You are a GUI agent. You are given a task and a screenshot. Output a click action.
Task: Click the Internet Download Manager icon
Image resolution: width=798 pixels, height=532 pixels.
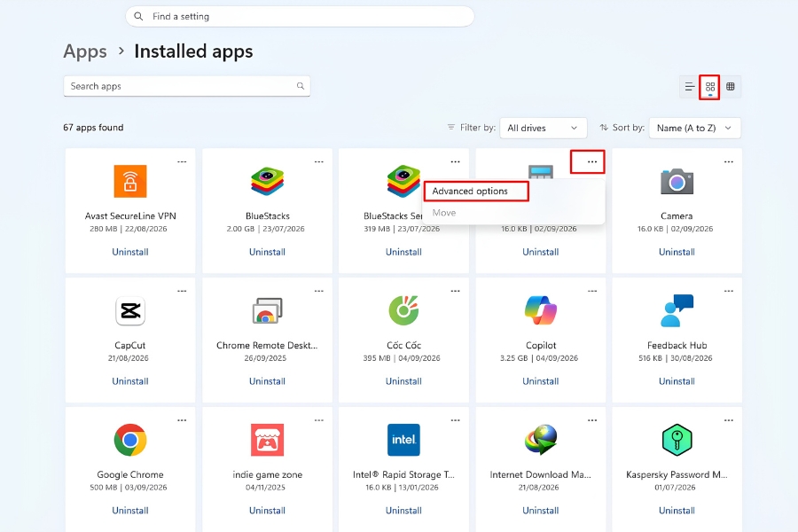541,440
